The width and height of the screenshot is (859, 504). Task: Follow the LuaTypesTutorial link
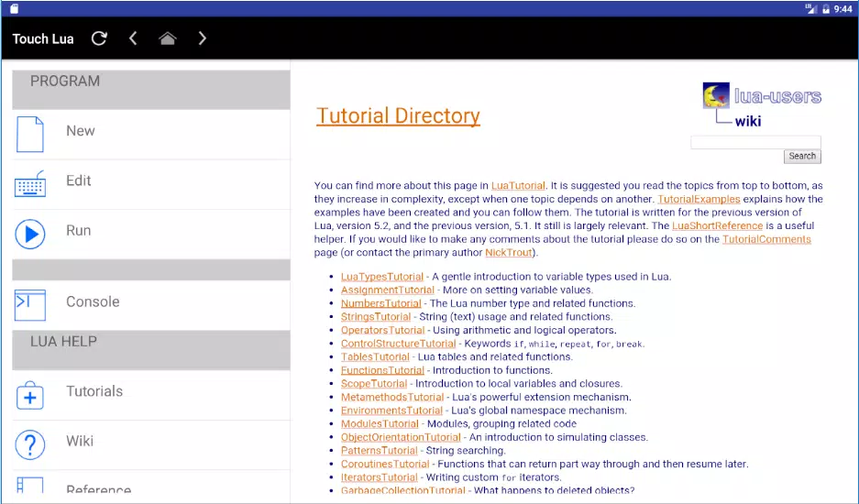(382, 277)
